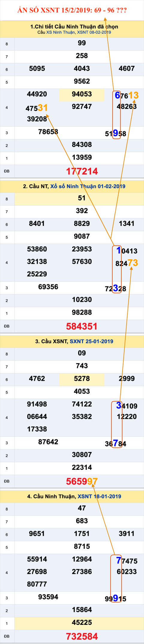Click the number 44920
The height and width of the screenshot is (644, 144).
click(37, 94)
